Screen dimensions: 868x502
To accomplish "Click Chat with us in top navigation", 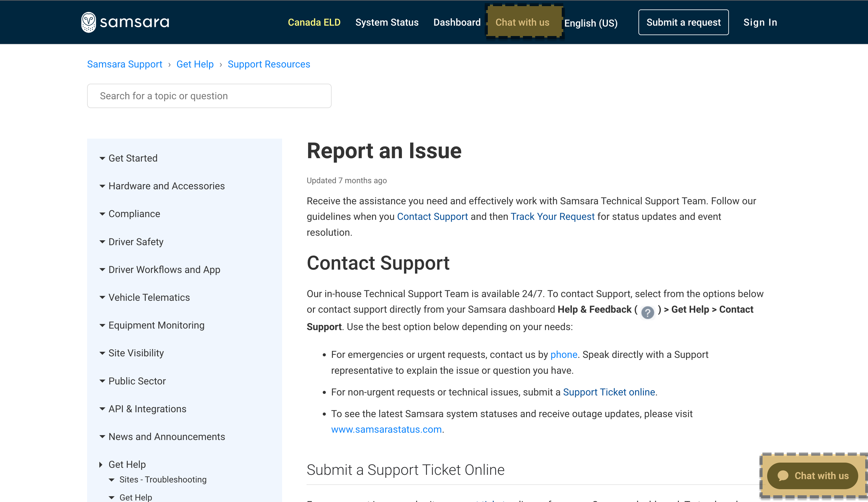I will pyautogui.click(x=522, y=22).
